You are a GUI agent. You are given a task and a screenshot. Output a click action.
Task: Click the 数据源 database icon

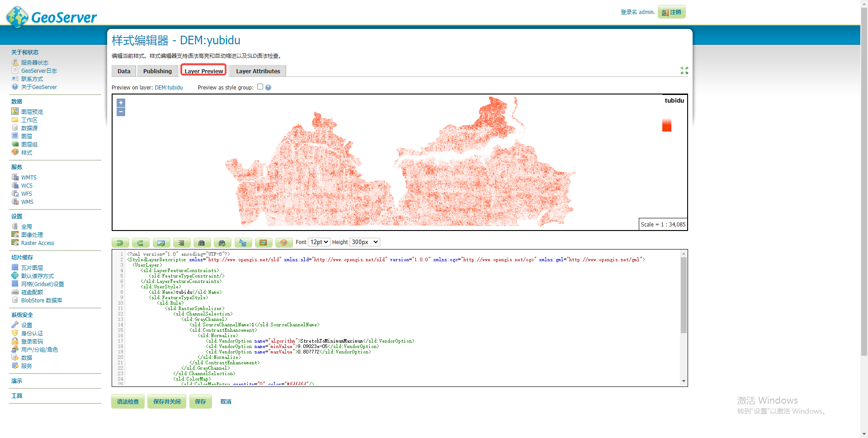[15, 128]
